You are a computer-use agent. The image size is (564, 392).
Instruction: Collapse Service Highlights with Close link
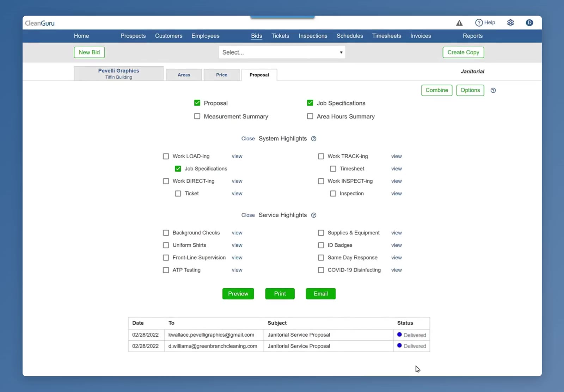click(x=248, y=215)
